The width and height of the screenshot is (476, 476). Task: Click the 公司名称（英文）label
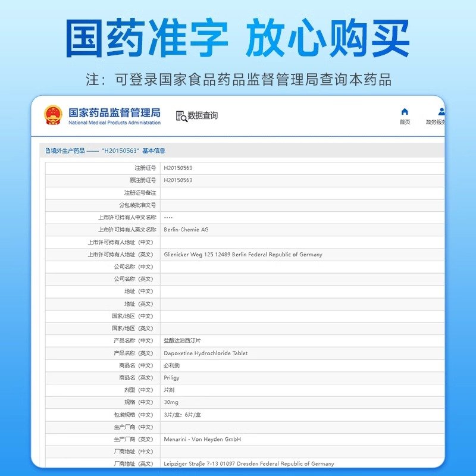[x=133, y=279]
